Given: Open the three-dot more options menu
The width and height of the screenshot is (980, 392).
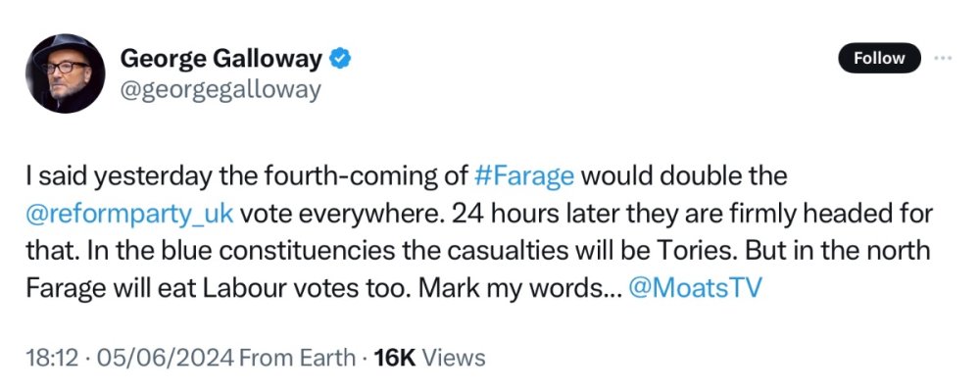Looking at the screenshot, I should [x=943, y=58].
